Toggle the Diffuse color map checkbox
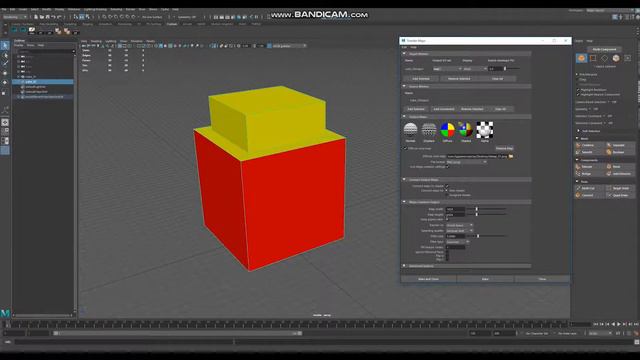This screenshot has width=640, height=360. click(x=405, y=148)
